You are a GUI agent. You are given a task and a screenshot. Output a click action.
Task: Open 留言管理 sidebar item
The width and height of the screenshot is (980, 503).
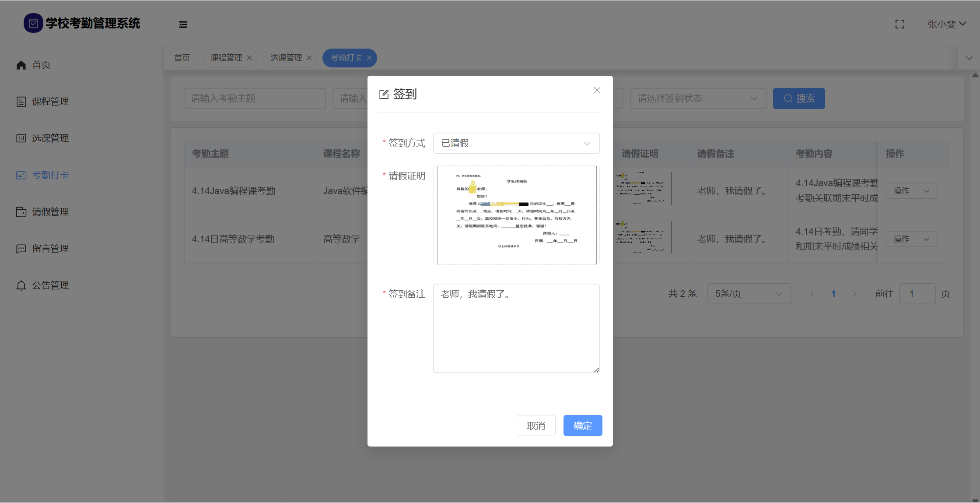[x=50, y=249]
